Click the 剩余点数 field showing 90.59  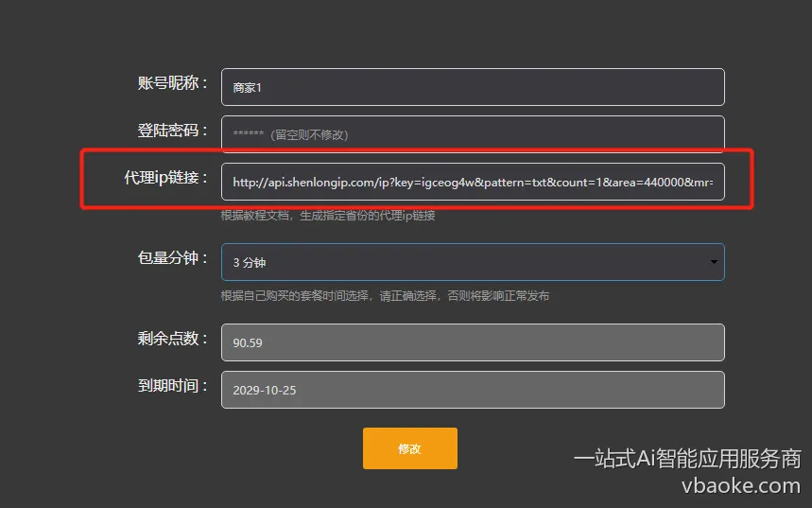(x=473, y=342)
